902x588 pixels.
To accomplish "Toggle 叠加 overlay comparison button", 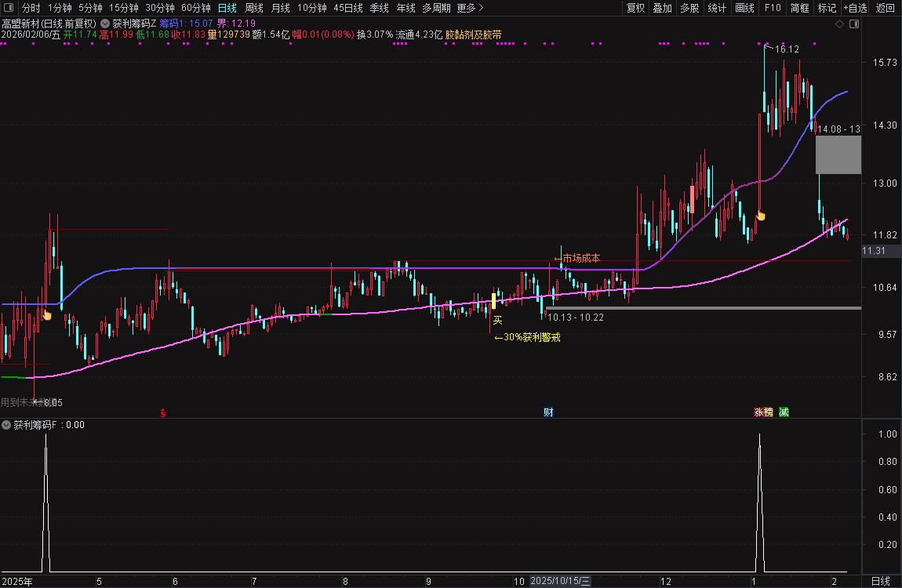I will 662,8.
